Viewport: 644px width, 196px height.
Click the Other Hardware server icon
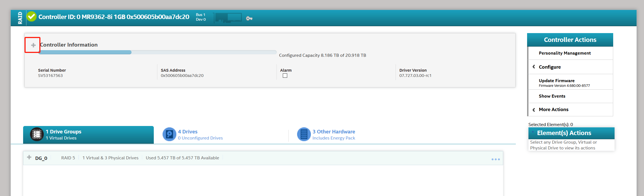(x=304, y=135)
